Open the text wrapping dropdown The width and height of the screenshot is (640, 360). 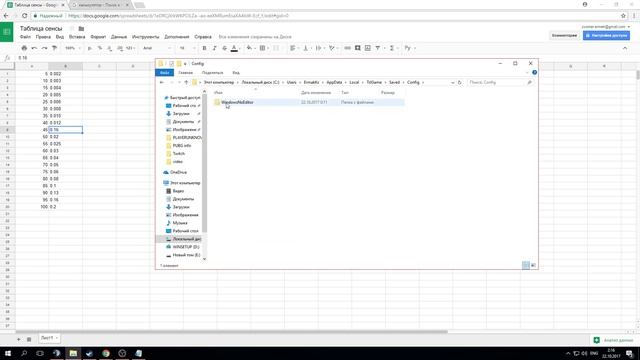(x=319, y=48)
